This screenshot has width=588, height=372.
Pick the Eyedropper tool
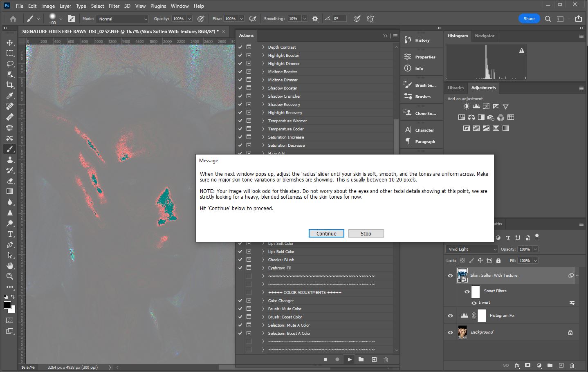[x=10, y=96]
